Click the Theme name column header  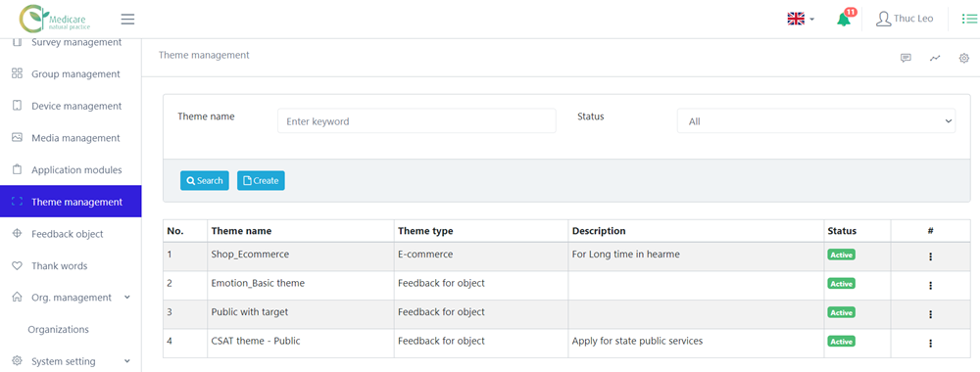(x=301, y=231)
